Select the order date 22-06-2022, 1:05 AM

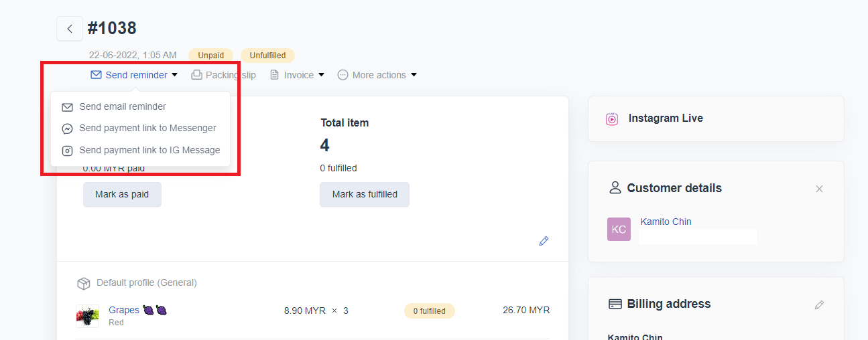click(133, 56)
